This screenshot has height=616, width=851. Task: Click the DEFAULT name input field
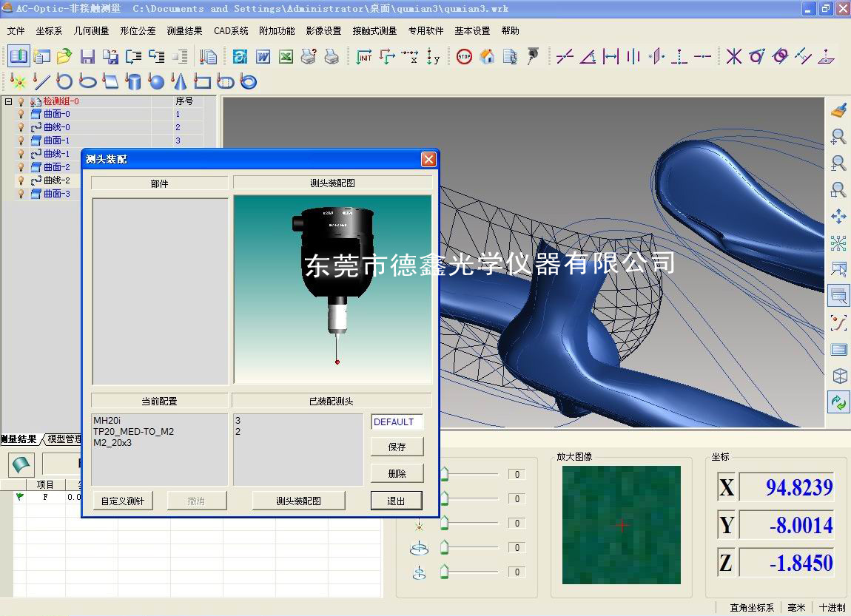[x=397, y=422]
